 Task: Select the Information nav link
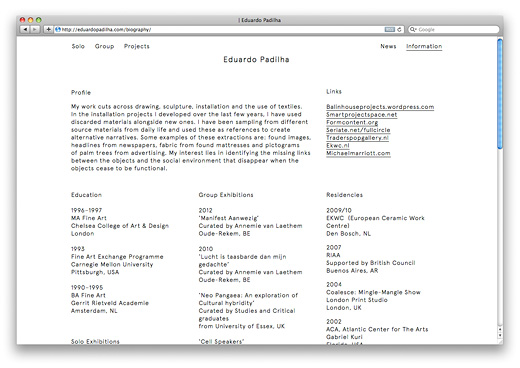(424, 46)
